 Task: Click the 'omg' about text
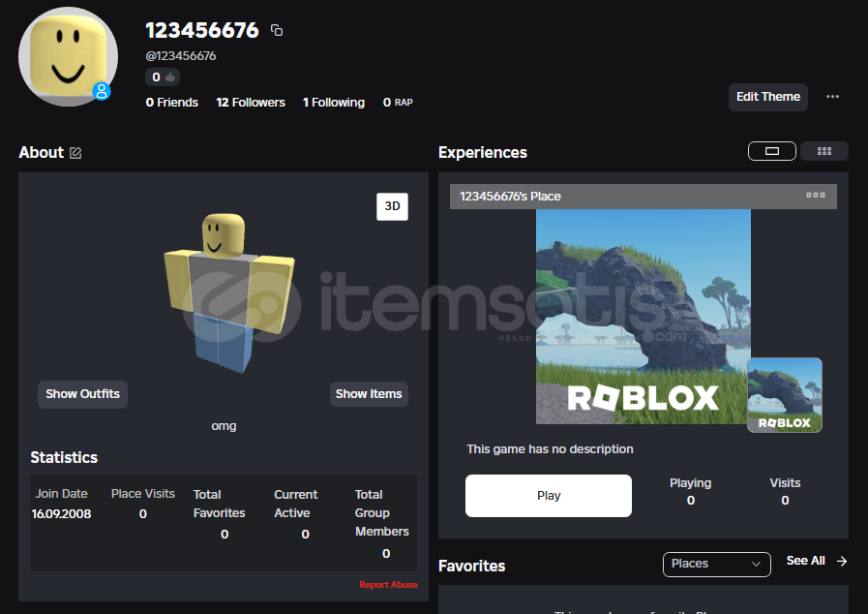[224, 425]
